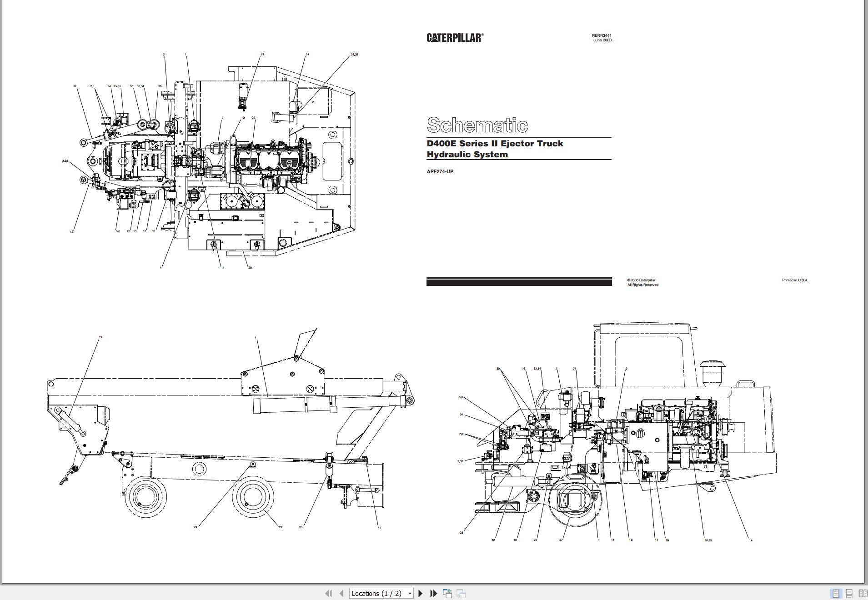Click the 'Printed in U.S.A.' text
868x600 pixels.
click(795, 280)
